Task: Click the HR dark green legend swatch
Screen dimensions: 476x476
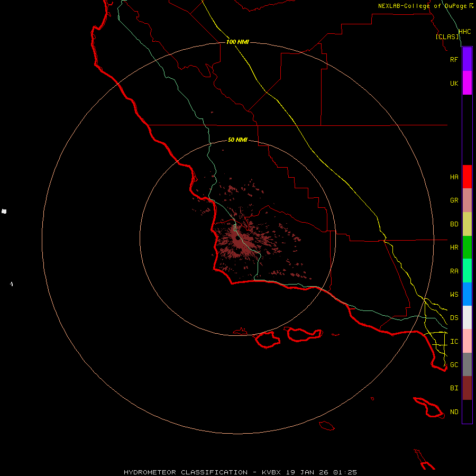Action: pos(467,248)
